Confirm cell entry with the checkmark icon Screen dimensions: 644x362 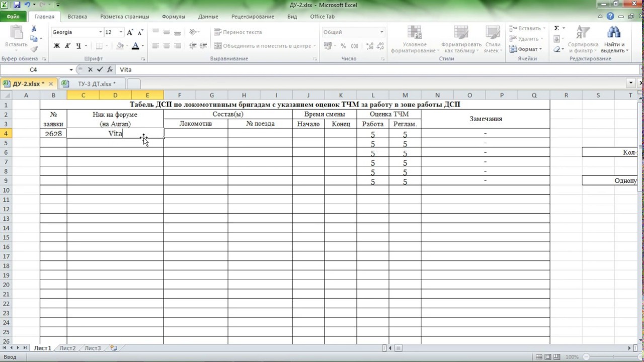(x=100, y=70)
